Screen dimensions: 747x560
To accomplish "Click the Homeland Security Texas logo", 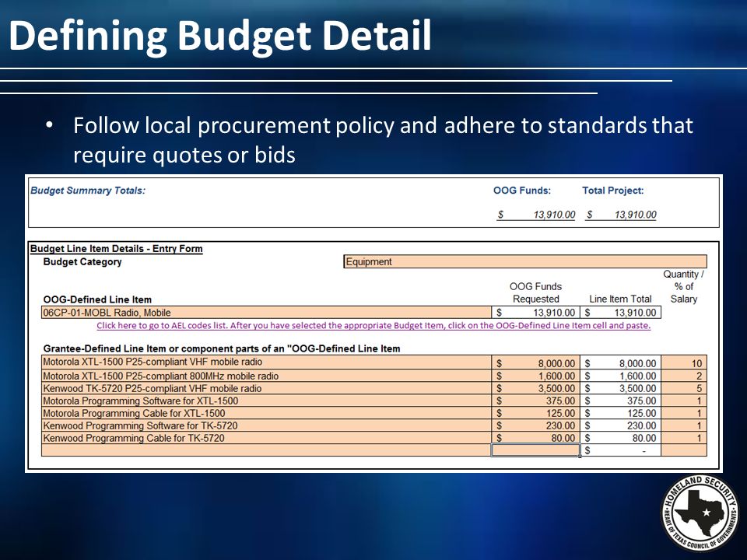I will coord(700,514).
